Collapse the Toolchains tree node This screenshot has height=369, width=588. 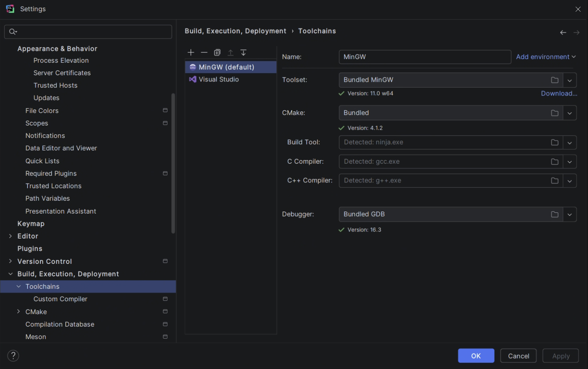[x=19, y=286]
